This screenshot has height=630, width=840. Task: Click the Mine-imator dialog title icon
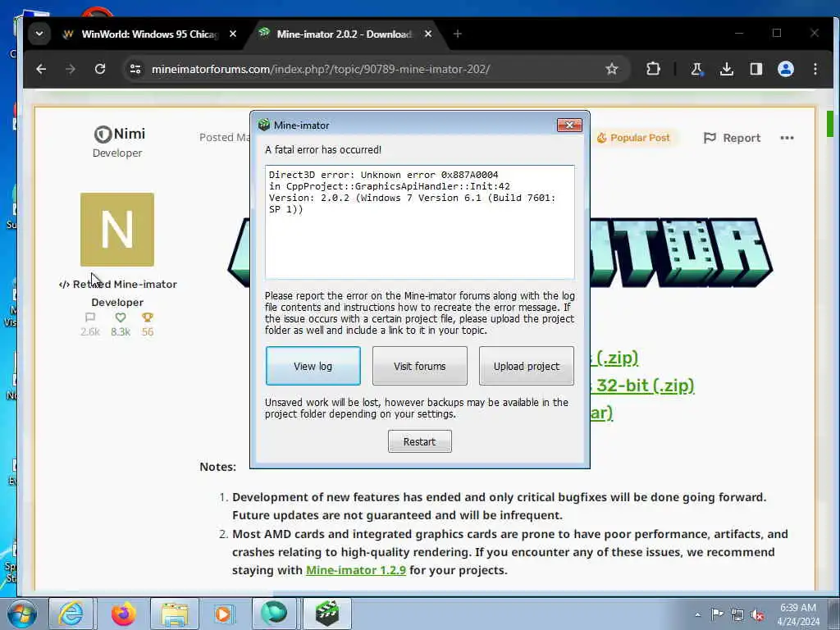[263, 125]
